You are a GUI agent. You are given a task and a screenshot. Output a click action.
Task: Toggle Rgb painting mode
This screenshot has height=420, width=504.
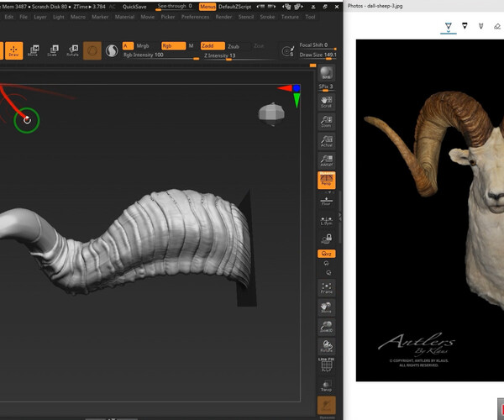[173, 46]
